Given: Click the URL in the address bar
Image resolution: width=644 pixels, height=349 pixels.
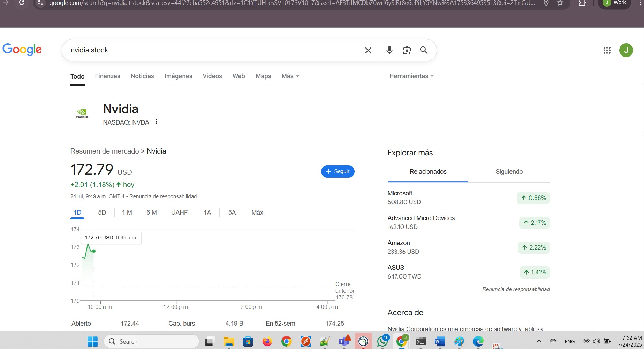Looking at the screenshot, I should tap(292, 3).
